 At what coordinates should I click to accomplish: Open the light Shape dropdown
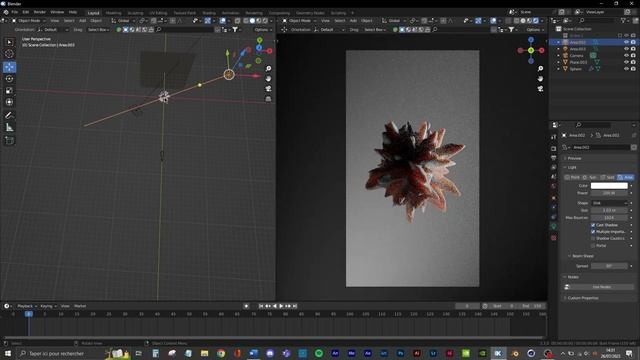tap(609, 203)
